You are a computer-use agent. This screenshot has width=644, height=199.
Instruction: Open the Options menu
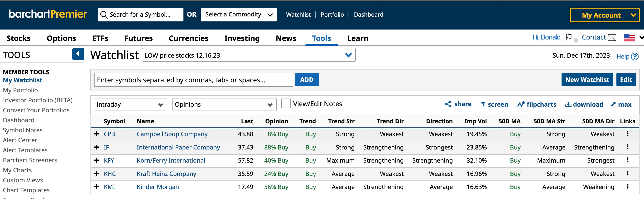pos(61,38)
